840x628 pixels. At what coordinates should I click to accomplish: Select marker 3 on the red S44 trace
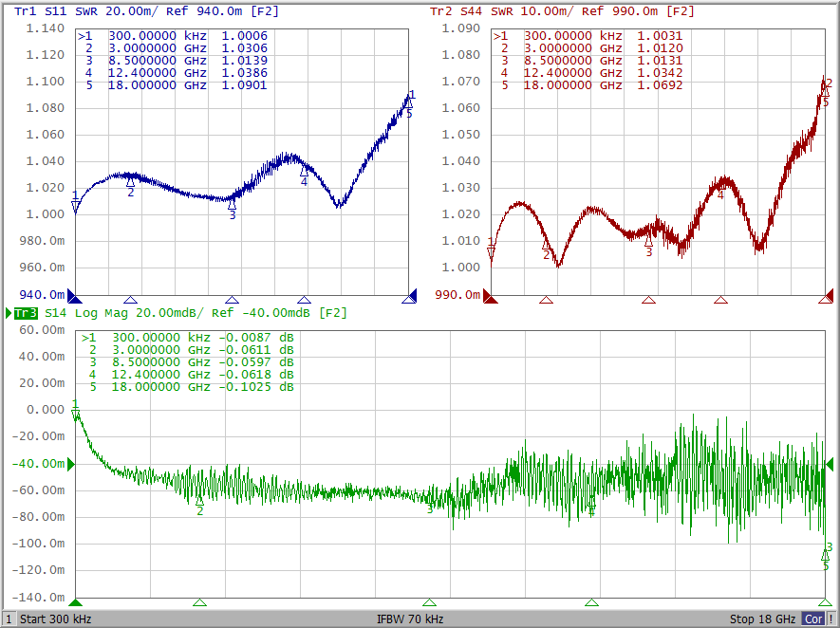pyautogui.click(x=648, y=242)
